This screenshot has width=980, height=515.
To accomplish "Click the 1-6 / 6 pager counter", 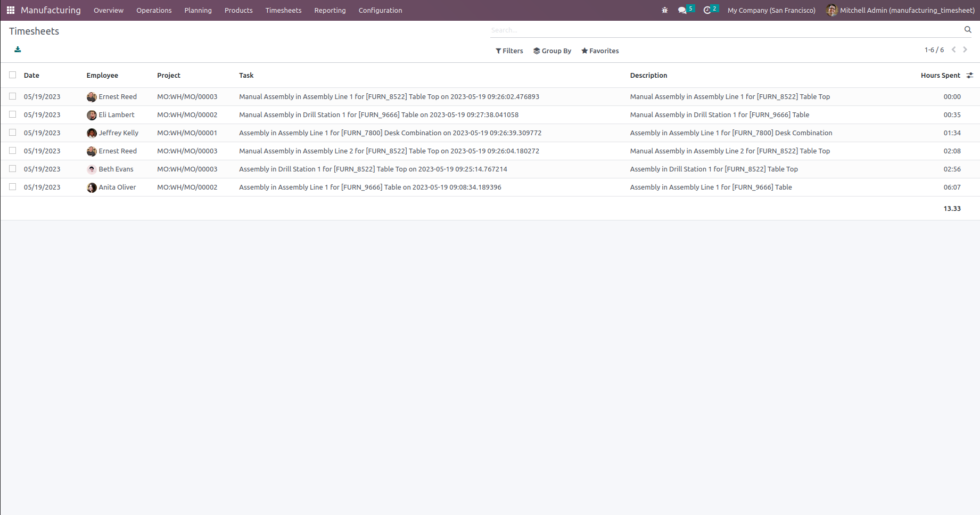I will tap(934, 50).
